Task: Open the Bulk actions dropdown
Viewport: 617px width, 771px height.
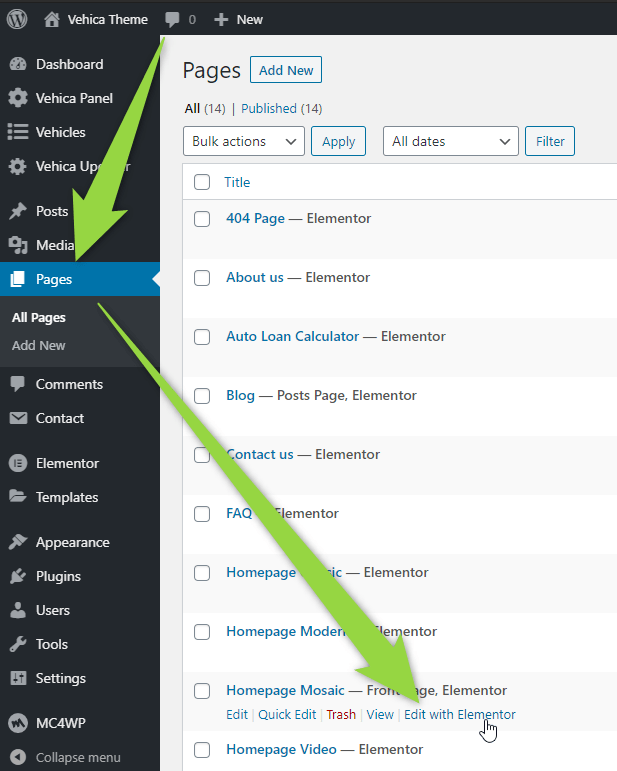Action: pyautogui.click(x=244, y=141)
